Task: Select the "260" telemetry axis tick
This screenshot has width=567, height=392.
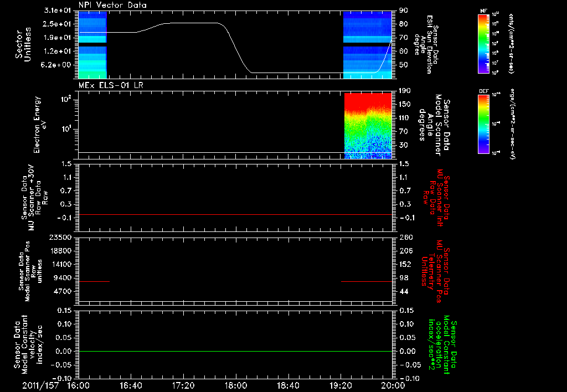Action: click(406, 237)
